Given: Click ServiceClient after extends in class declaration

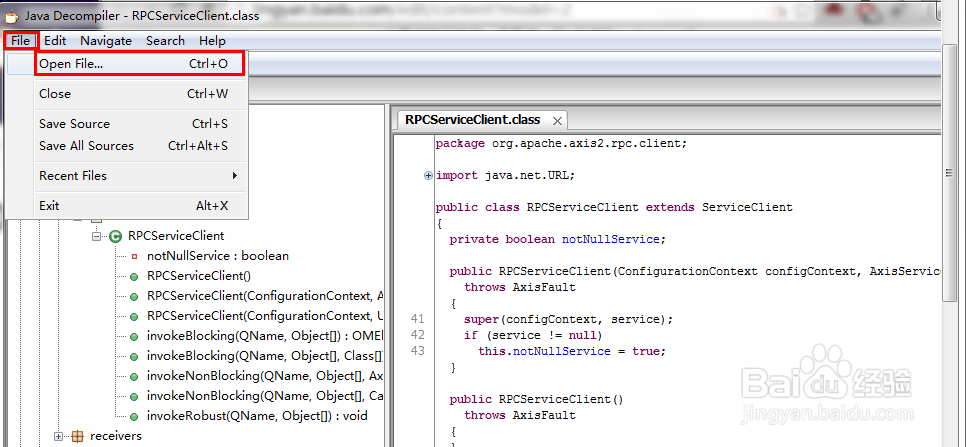Looking at the screenshot, I should click(747, 207).
